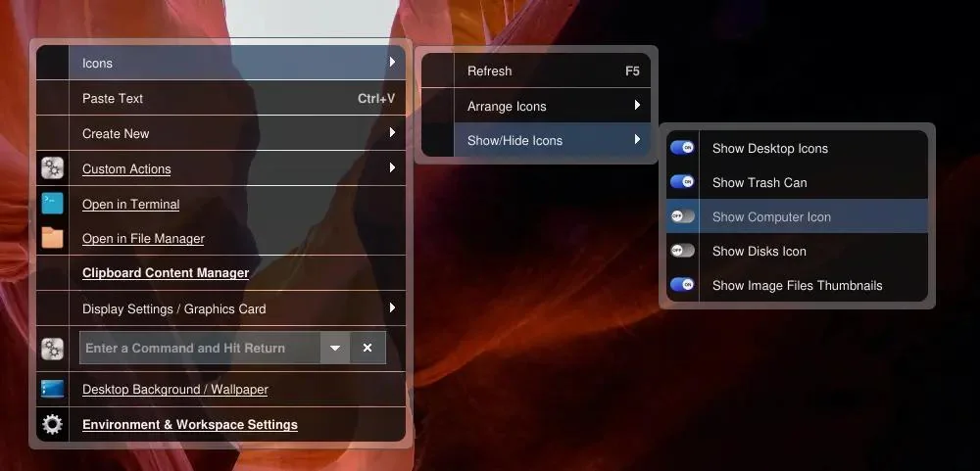Clear the command field with the X button
Viewport: 980px width, 471px height.
[367, 348]
